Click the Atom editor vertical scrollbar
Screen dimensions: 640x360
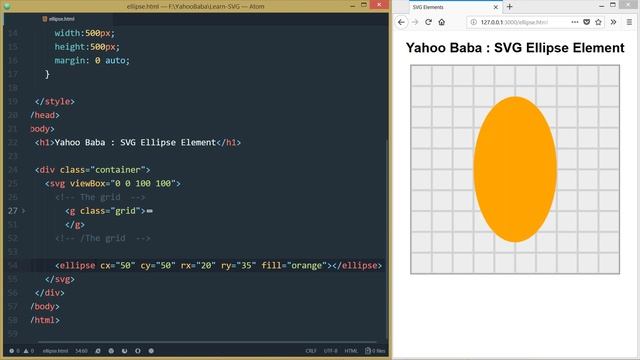point(387,239)
